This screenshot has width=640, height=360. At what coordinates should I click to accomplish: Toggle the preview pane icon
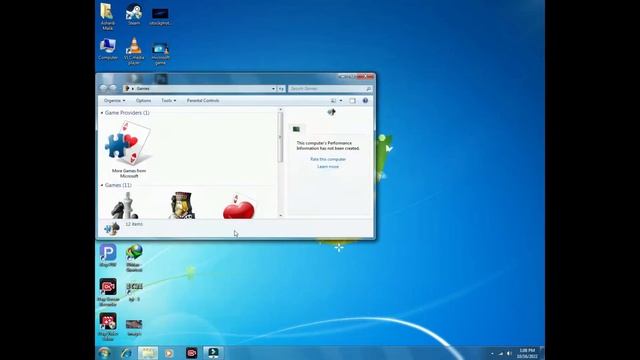(x=352, y=100)
